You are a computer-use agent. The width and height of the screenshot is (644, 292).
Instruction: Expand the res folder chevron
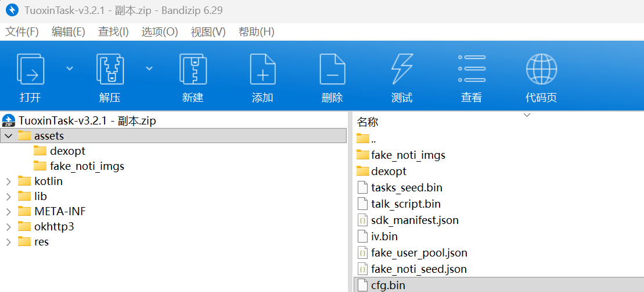coord(8,242)
